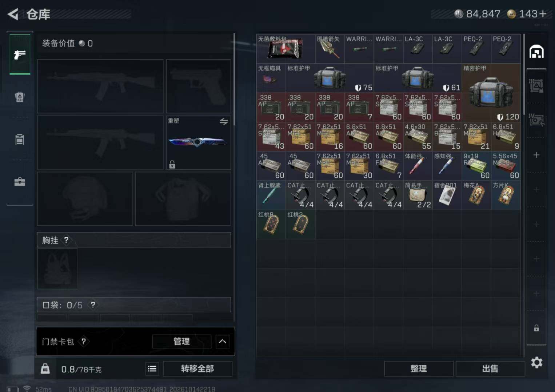The width and height of the screenshot is (555, 392).
Task: Open the list view icon beside 转移全部
Action: [x=152, y=369]
